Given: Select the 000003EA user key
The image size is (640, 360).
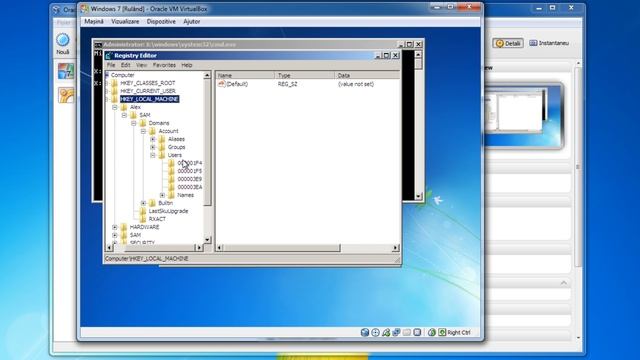Looking at the screenshot, I should point(189,187).
